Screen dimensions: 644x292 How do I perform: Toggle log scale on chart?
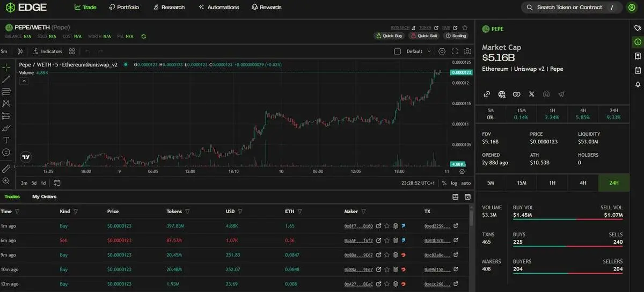click(x=454, y=183)
